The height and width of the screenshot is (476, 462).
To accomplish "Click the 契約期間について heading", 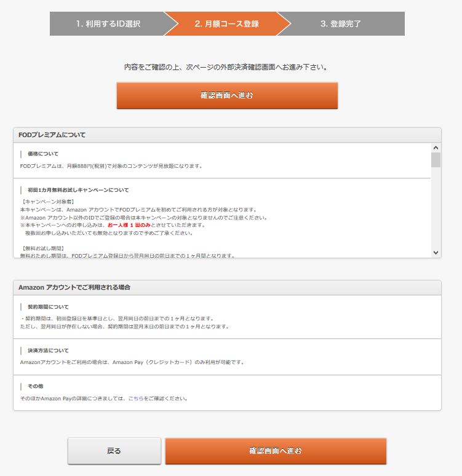I will coord(48,307).
